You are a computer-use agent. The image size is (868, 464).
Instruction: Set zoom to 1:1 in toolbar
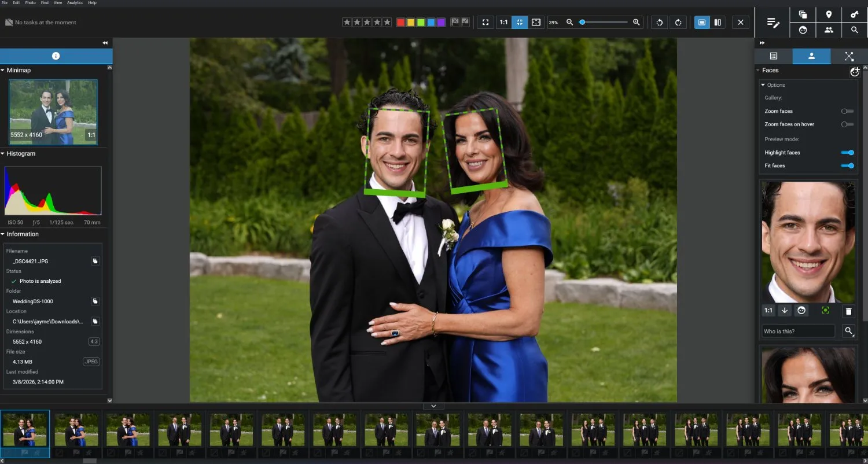coord(503,23)
